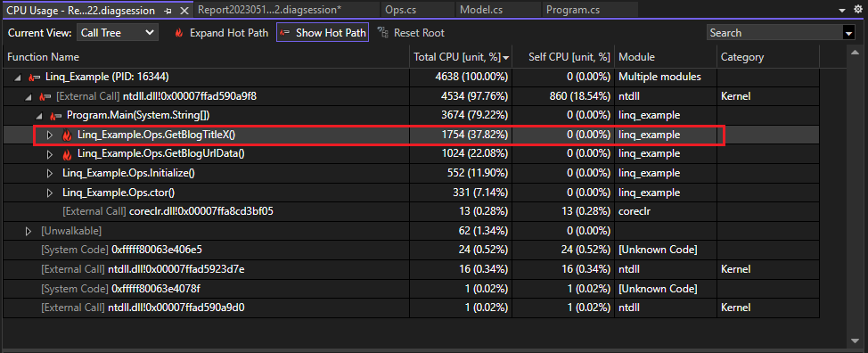Viewport: 868px width, 353px height.
Task: Open the Search box dropdown arrow
Action: click(x=848, y=33)
